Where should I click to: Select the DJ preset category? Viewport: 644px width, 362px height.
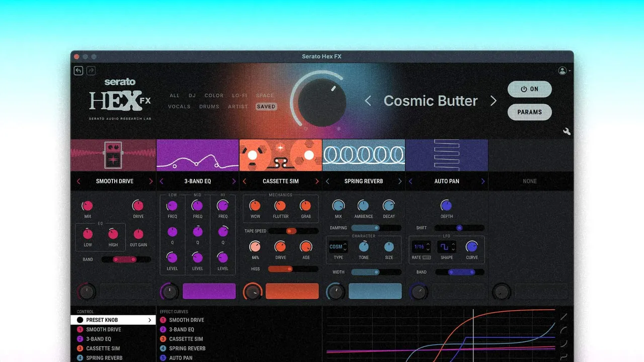pos(192,96)
